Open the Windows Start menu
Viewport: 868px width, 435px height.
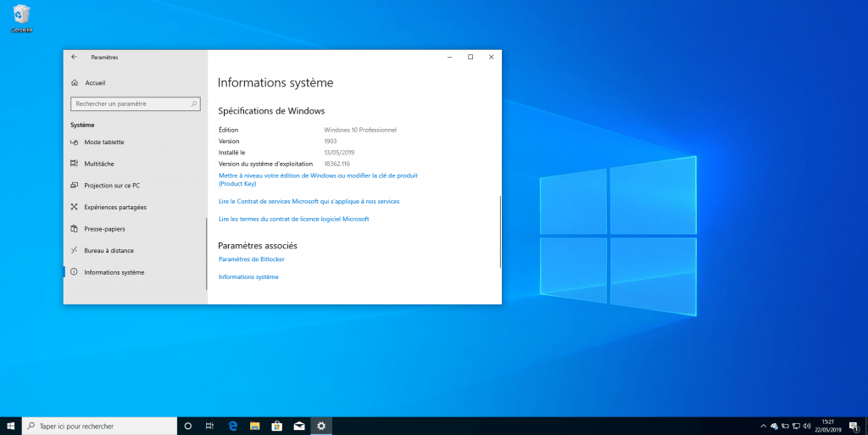click(10, 427)
